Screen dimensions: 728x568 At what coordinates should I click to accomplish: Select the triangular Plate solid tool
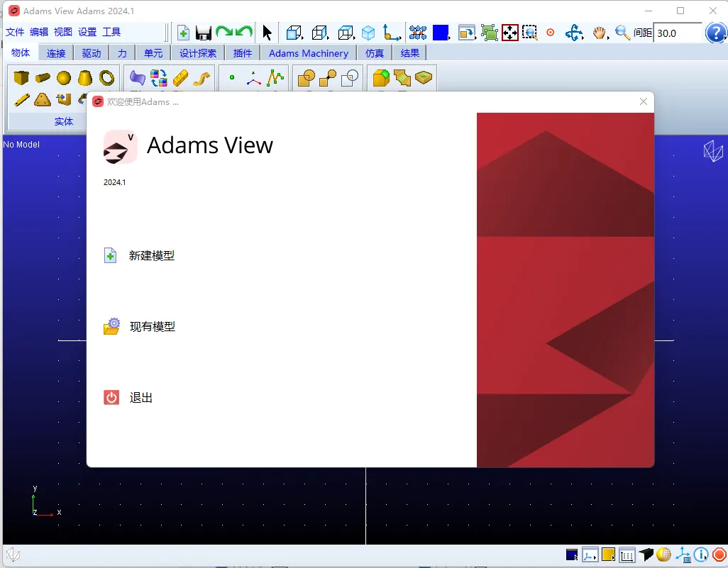43,99
